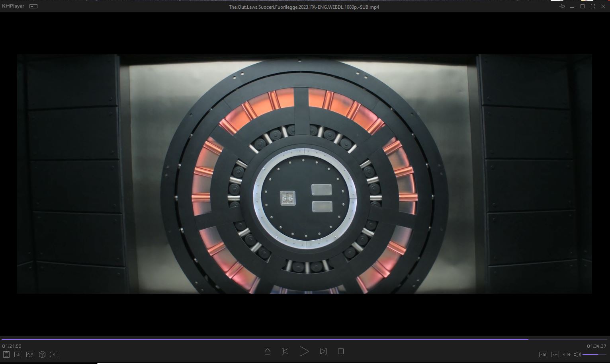Screen dimensions: 610x364
Task: Open the audio equalizer waveform icon
Action: click(x=567, y=354)
